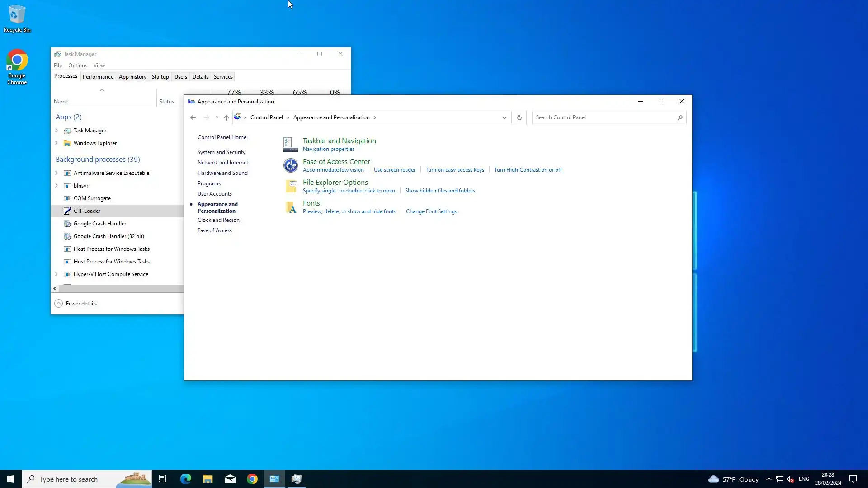Click the Ease of Access Center icon
Viewport: 868px width, 488px height.
click(x=290, y=165)
